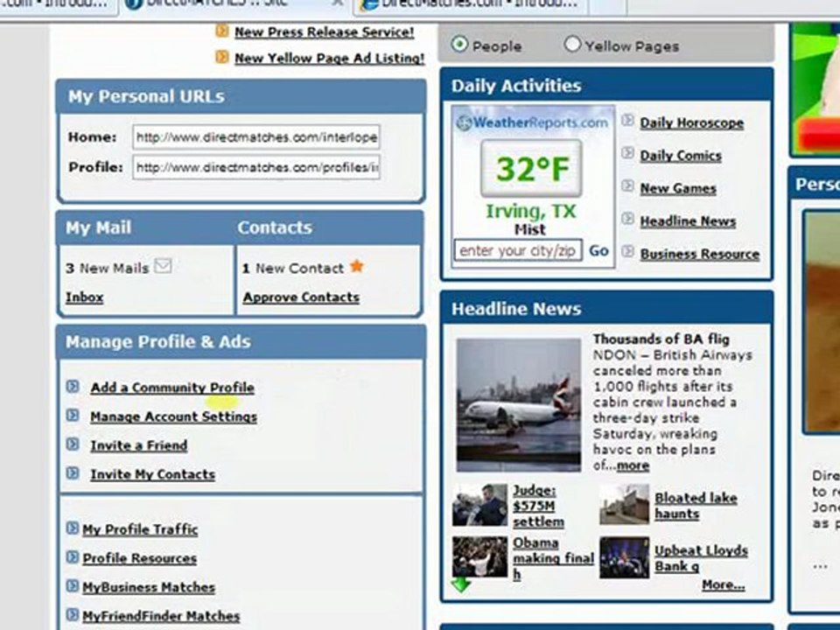The image size is (840, 630).
Task: Click arrow icon beside My Profile Traffic
Action: (73, 528)
